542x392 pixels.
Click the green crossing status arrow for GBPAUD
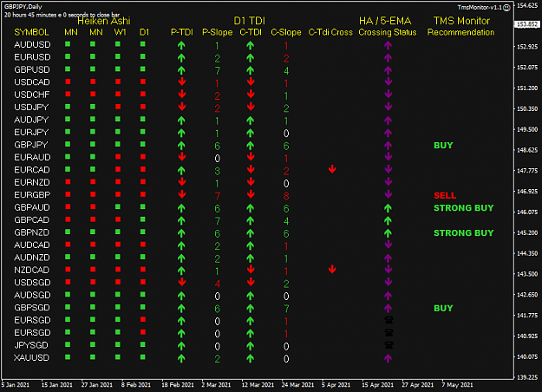388,208
